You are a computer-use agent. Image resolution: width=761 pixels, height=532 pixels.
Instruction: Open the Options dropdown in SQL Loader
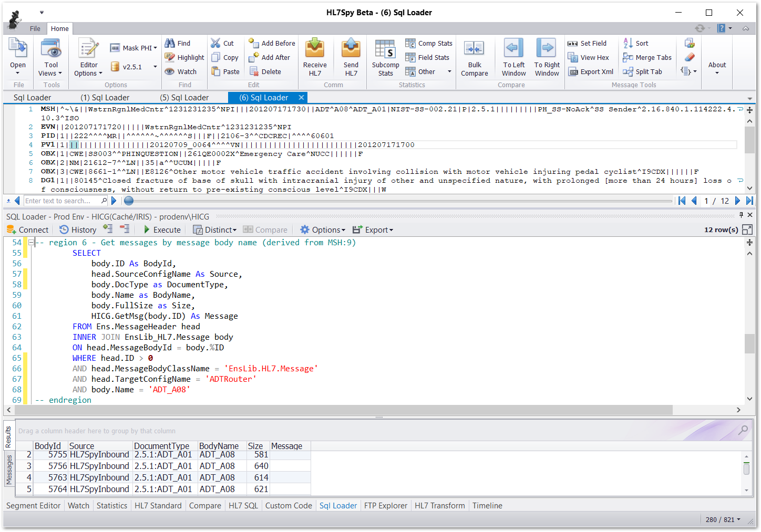point(323,230)
